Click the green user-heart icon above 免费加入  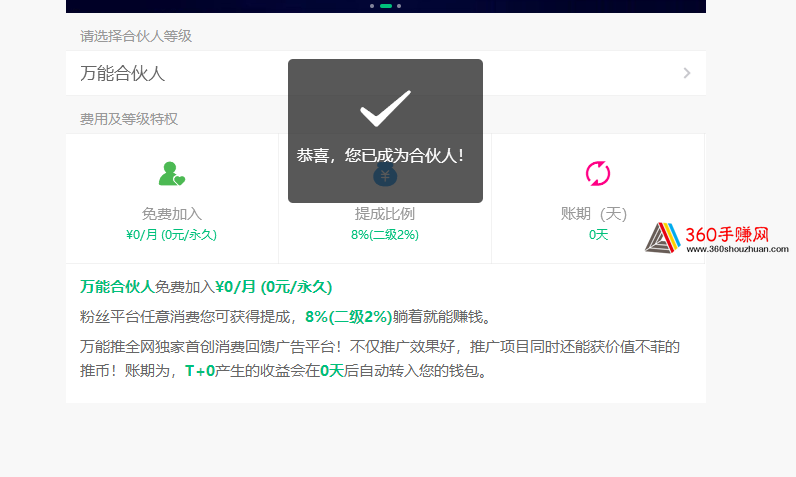tap(172, 174)
